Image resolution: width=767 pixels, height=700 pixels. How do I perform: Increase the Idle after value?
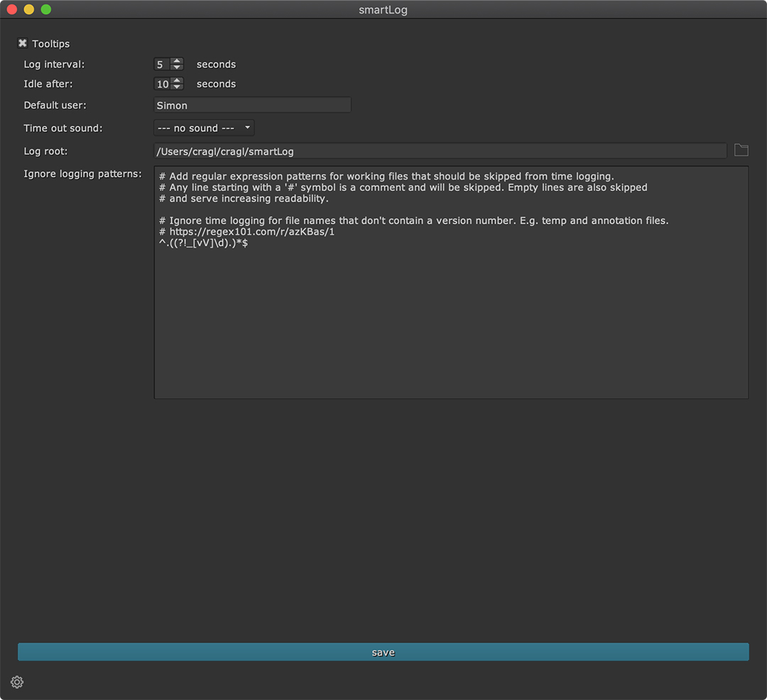[177, 81]
